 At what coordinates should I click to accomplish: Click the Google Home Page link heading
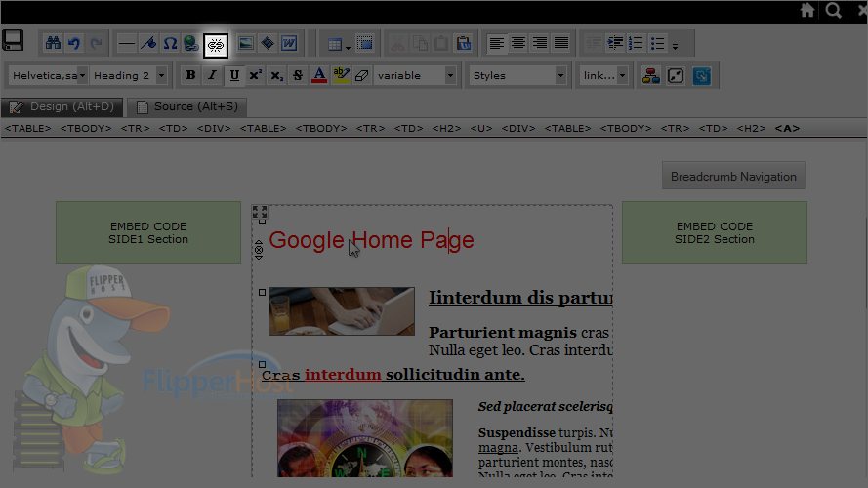tap(371, 240)
